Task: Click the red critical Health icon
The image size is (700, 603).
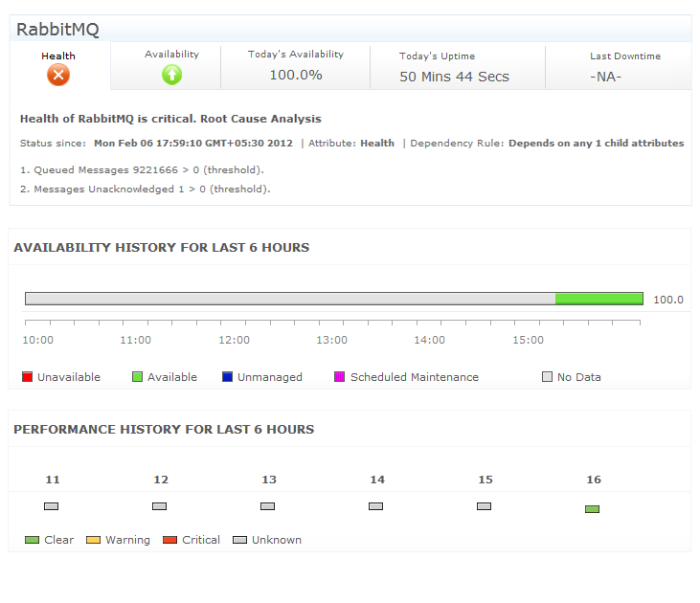Action: 58,75
